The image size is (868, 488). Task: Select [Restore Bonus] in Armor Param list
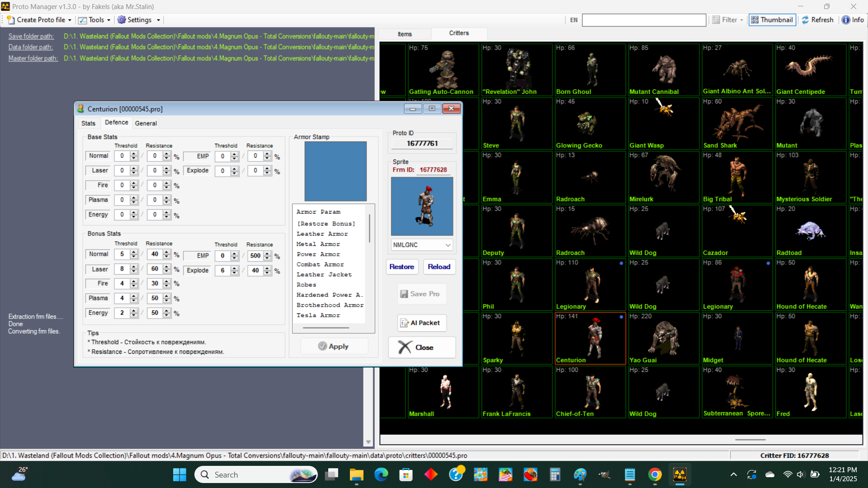[x=325, y=224]
